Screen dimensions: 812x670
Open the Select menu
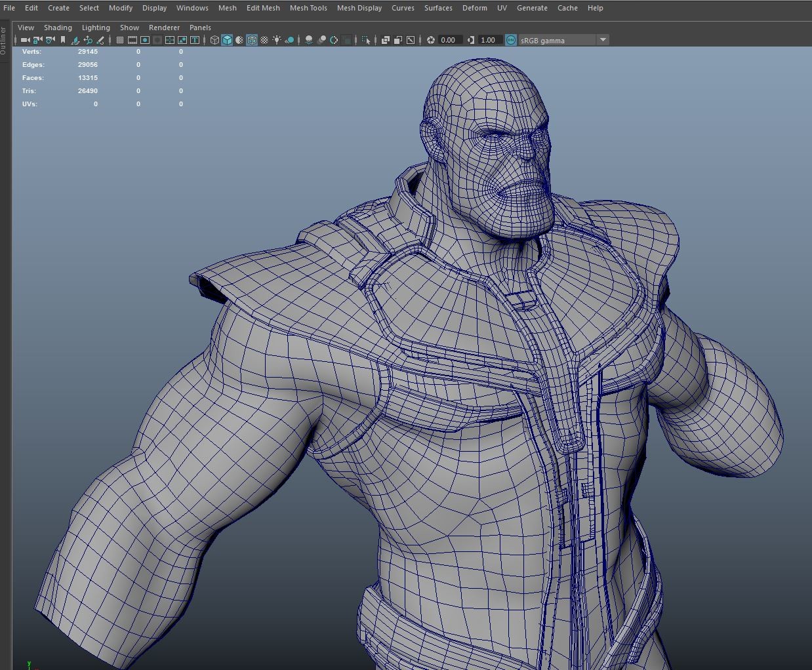click(89, 8)
